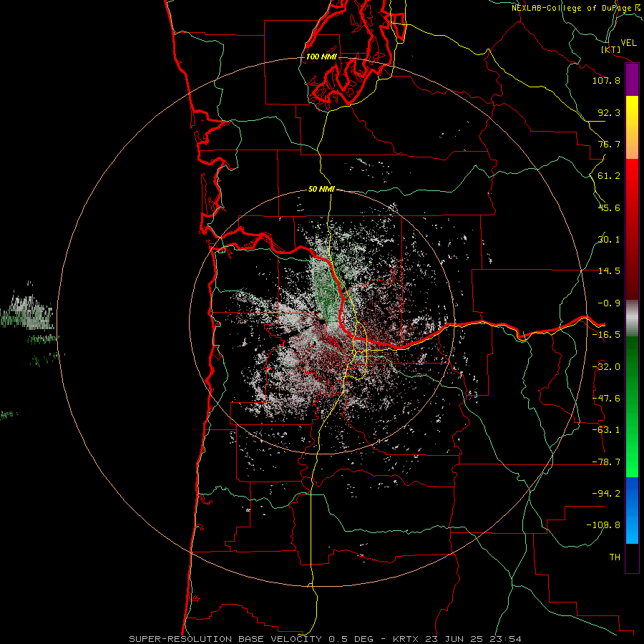Screen dimensions: 644x644
Task: Click the 'VEL' legend title
Action: 628,43
